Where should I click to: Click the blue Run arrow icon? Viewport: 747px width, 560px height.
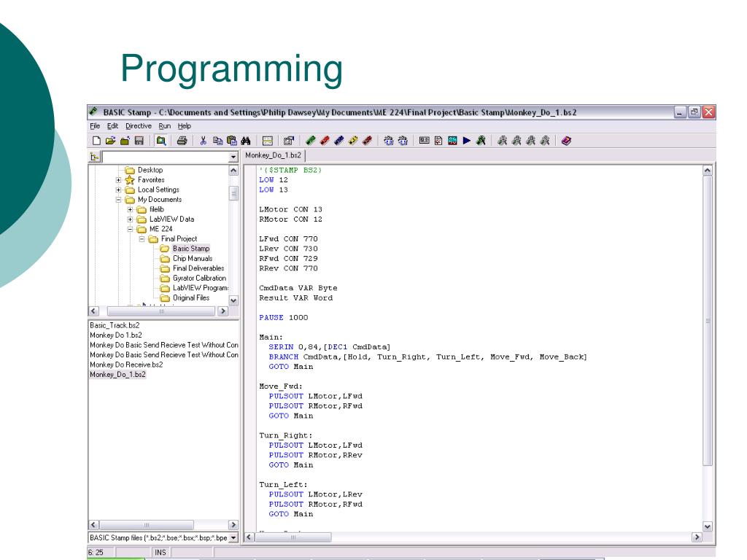click(467, 141)
